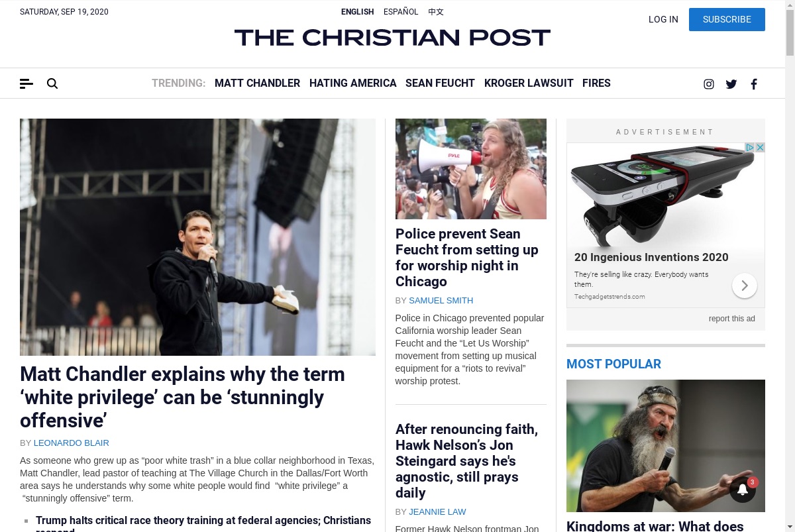Open the Matt Chandler trending topic

click(257, 83)
